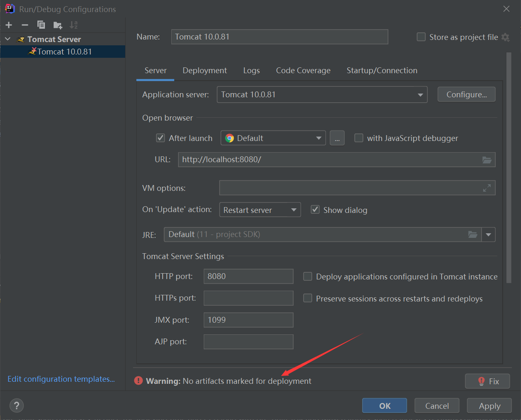Browse URL with folder icon

coord(487,160)
